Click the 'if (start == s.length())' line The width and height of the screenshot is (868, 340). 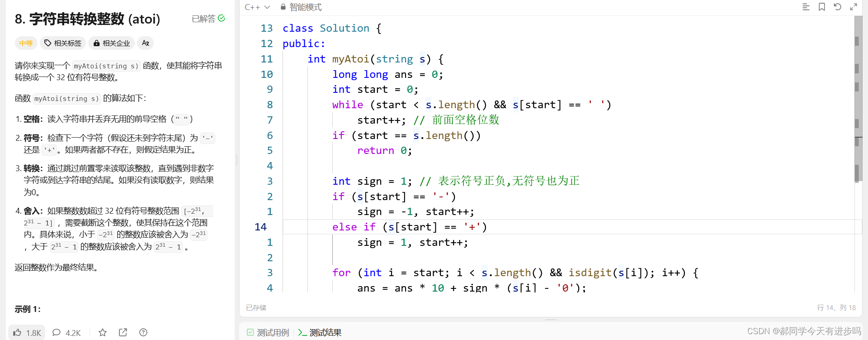(x=406, y=135)
